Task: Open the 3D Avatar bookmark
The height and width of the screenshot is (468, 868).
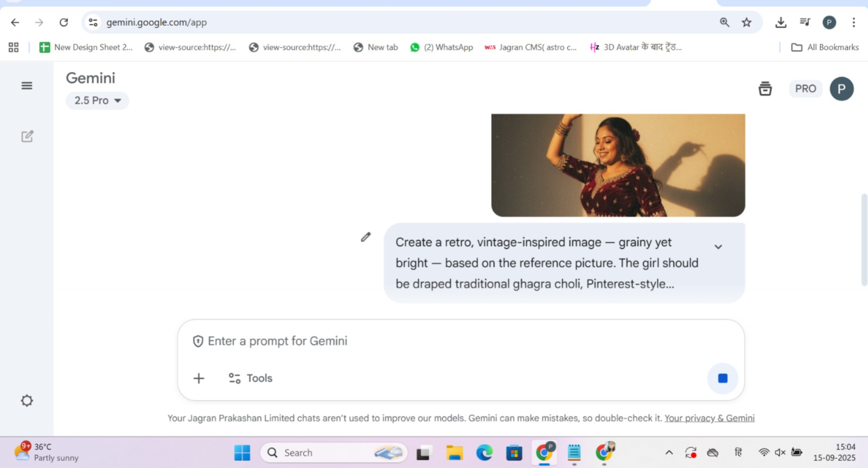Action: (636, 47)
